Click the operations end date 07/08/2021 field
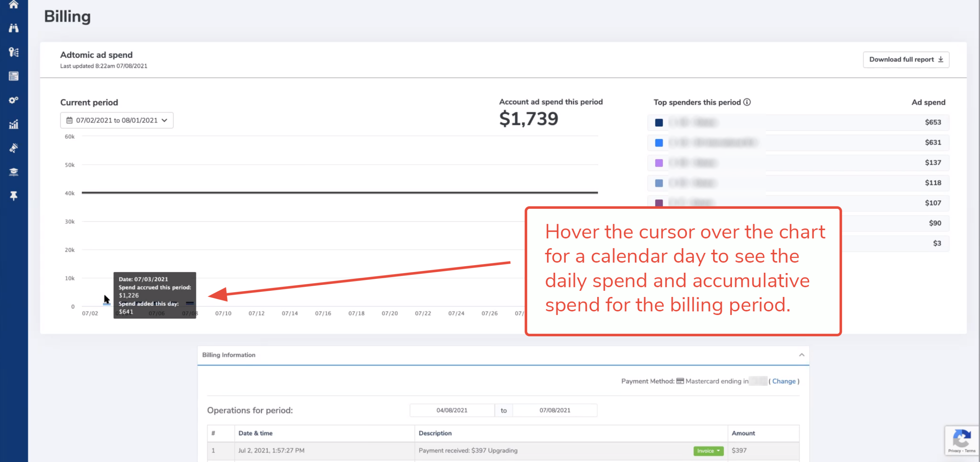This screenshot has height=462, width=980. pyautogui.click(x=555, y=410)
